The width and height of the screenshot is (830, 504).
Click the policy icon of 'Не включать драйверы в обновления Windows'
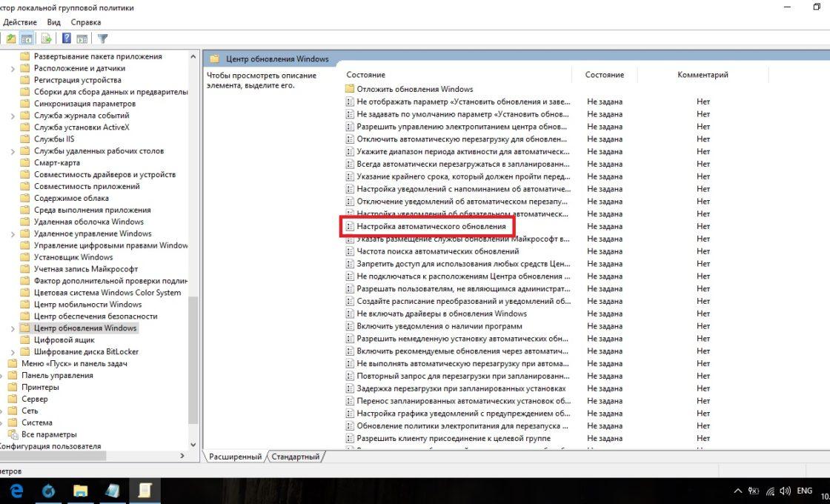coord(349,314)
